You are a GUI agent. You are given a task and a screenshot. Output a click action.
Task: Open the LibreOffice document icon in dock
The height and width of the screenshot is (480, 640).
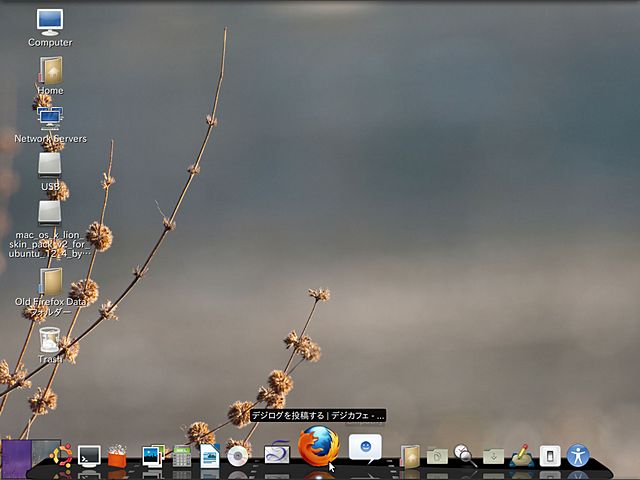coord(209,456)
